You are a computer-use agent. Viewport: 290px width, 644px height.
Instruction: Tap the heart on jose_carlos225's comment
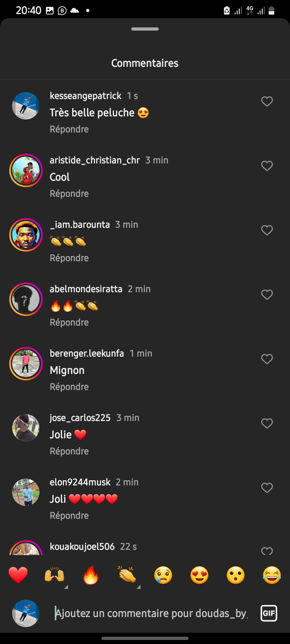tap(267, 423)
